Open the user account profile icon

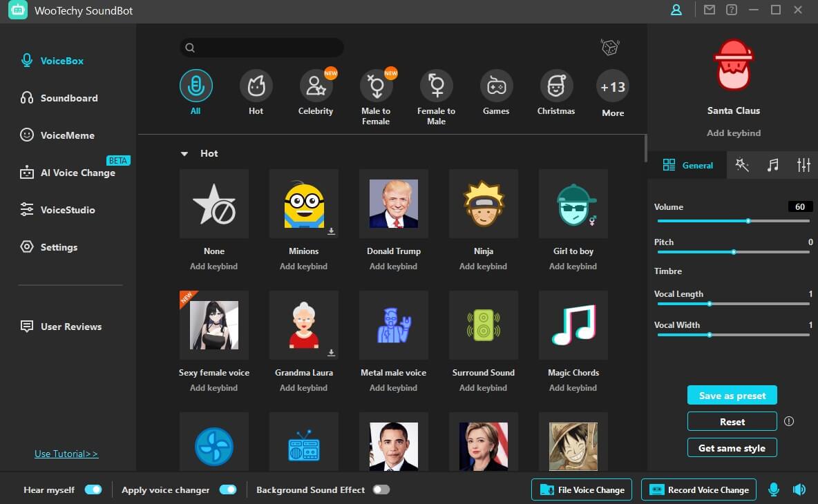click(676, 10)
